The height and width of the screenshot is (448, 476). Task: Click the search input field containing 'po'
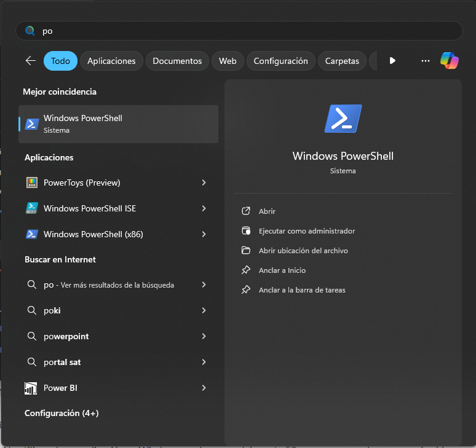coord(239,31)
